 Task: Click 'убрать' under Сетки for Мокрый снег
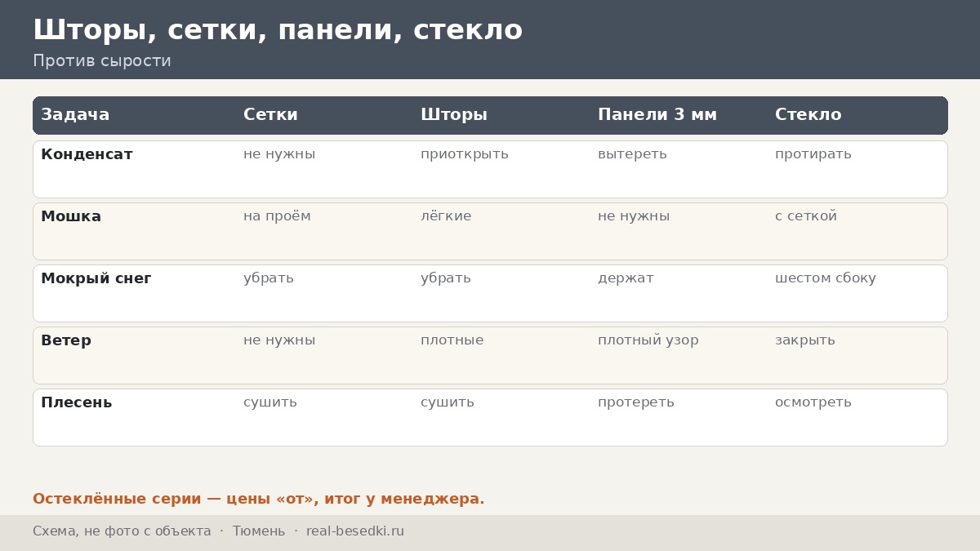[x=269, y=278]
